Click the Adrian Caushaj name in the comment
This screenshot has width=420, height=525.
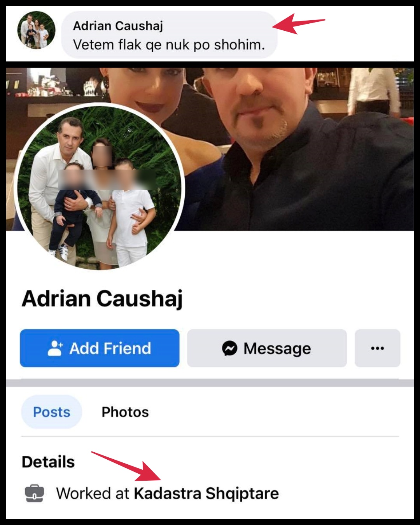tap(118, 26)
